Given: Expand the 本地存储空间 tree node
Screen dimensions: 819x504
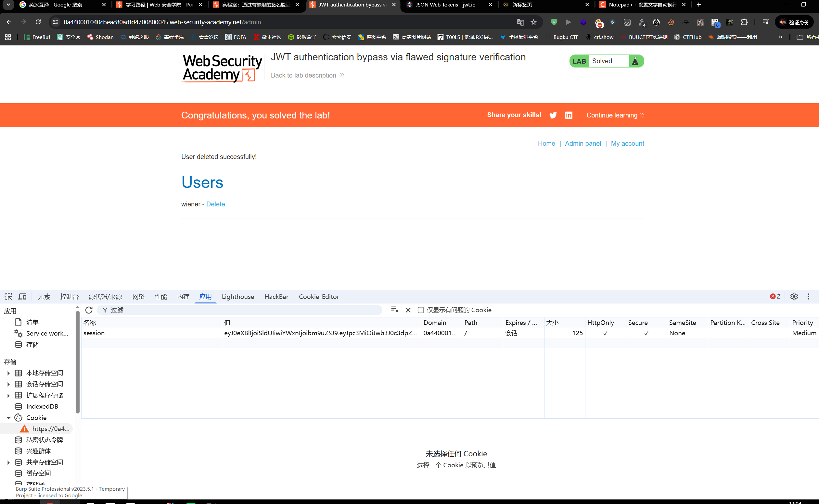Looking at the screenshot, I should 8,373.
